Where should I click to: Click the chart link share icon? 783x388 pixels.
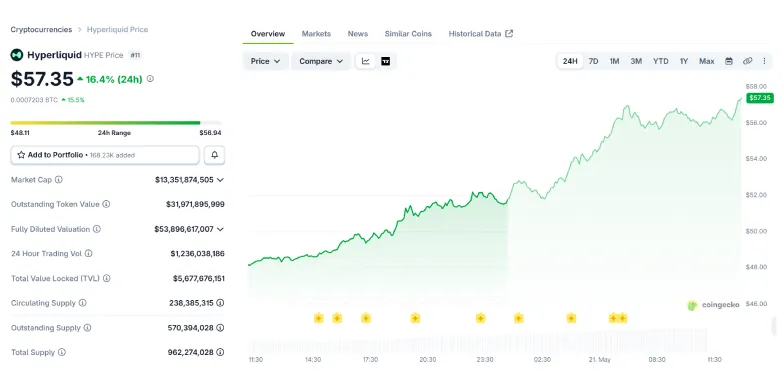pos(747,61)
